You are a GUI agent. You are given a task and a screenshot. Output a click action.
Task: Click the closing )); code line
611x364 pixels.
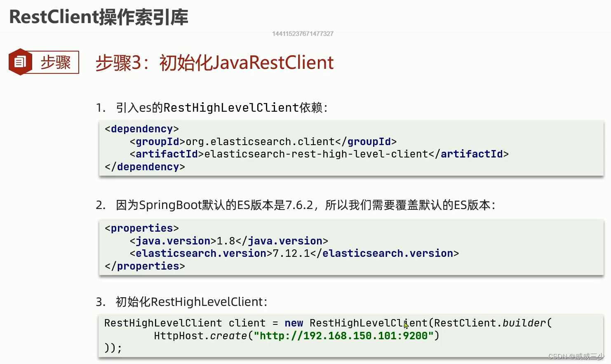coord(113,348)
